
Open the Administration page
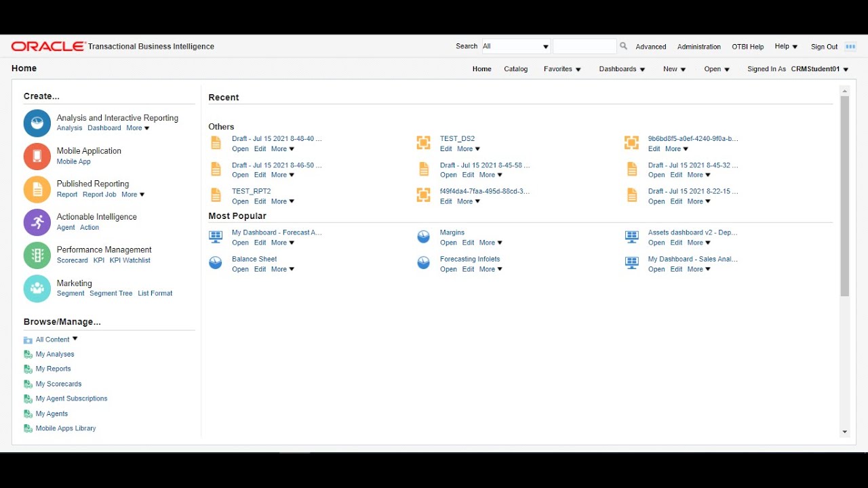point(699,47)
